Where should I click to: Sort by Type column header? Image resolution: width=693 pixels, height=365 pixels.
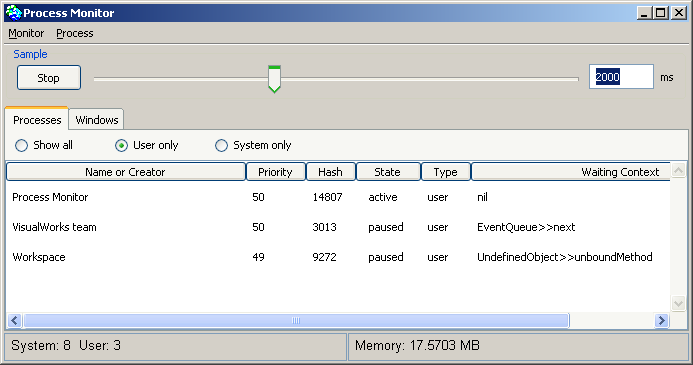tap(446, 172)
